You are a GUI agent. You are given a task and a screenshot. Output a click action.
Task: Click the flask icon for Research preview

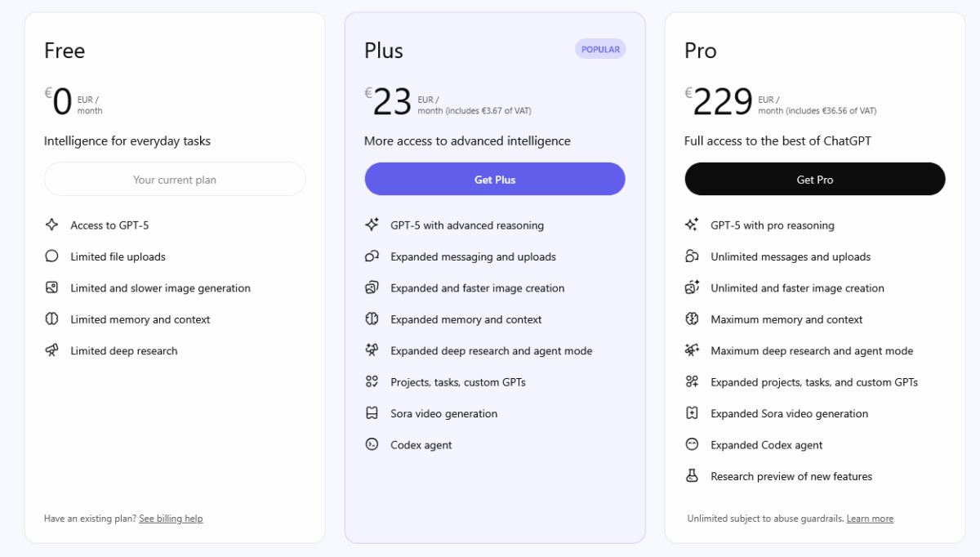[692, 476]
